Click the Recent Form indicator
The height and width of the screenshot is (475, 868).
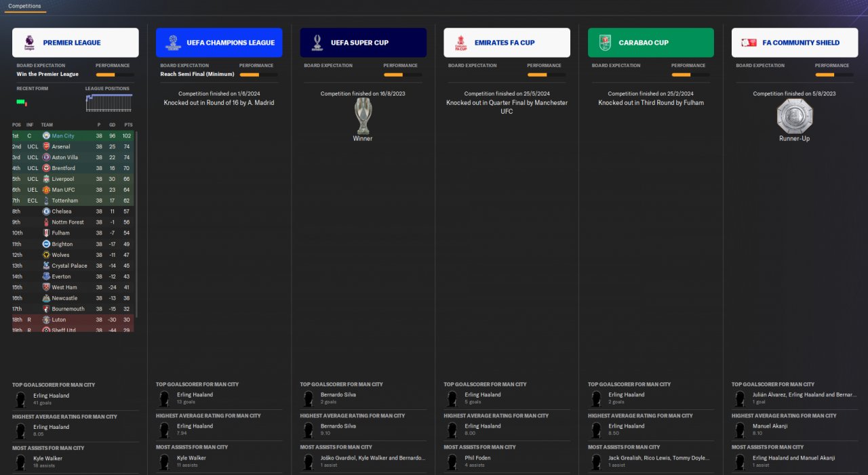point(22,102)
